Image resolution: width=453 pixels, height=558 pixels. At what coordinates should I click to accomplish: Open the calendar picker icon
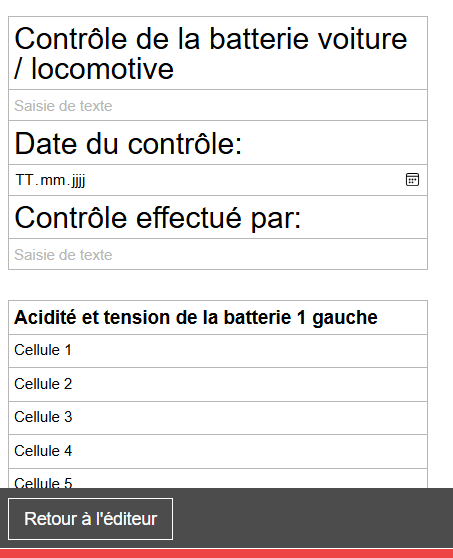(x=412, y=180)
